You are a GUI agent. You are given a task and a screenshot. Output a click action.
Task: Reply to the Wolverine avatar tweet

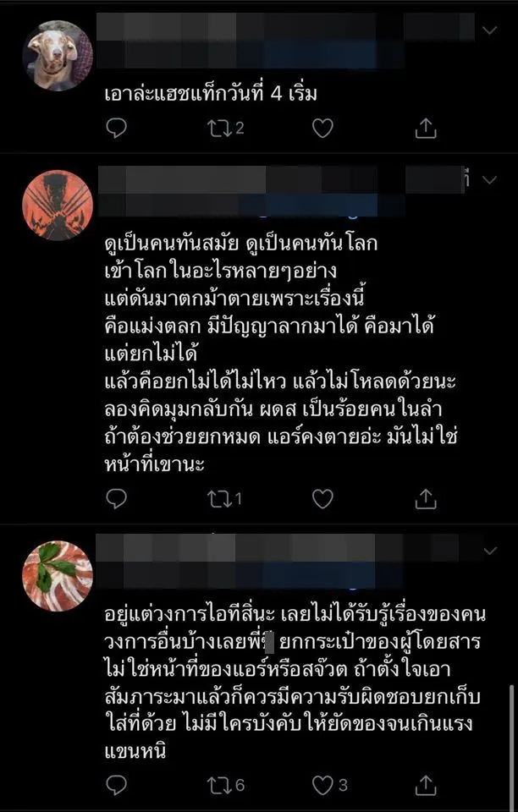(116, 499)
